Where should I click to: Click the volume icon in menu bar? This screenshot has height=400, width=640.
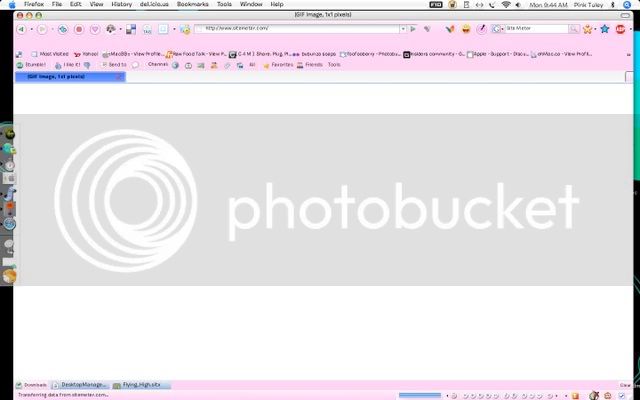point(518,4)
